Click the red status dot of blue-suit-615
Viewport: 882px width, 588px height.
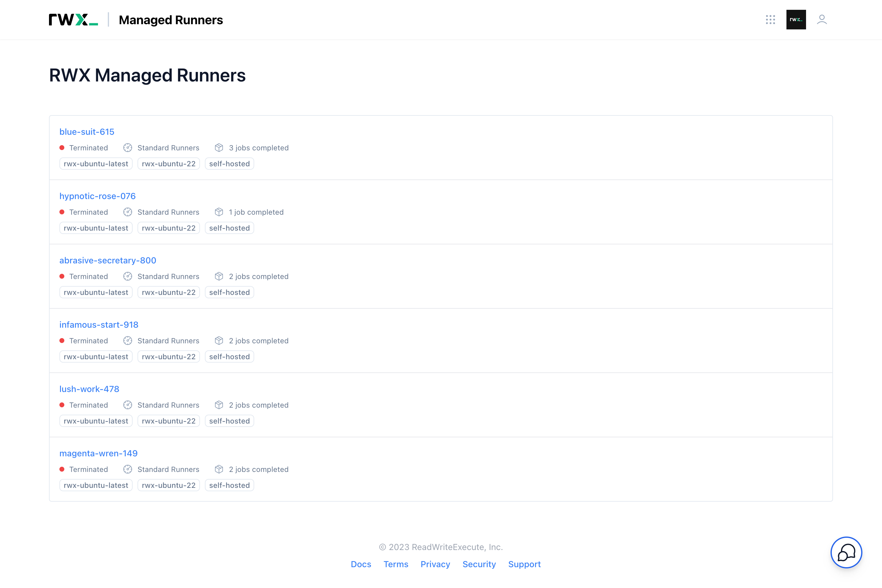tap(62, 148)
